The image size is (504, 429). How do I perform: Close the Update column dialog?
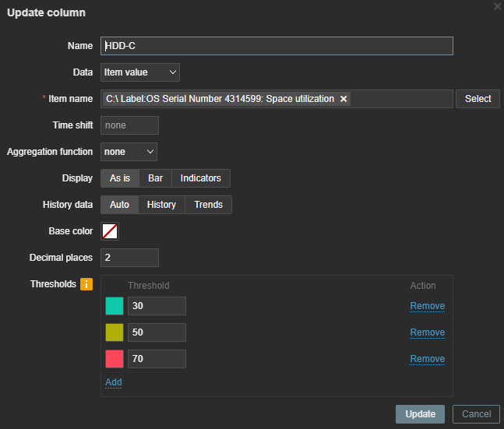pyautogui.click(x=498, y=6)
